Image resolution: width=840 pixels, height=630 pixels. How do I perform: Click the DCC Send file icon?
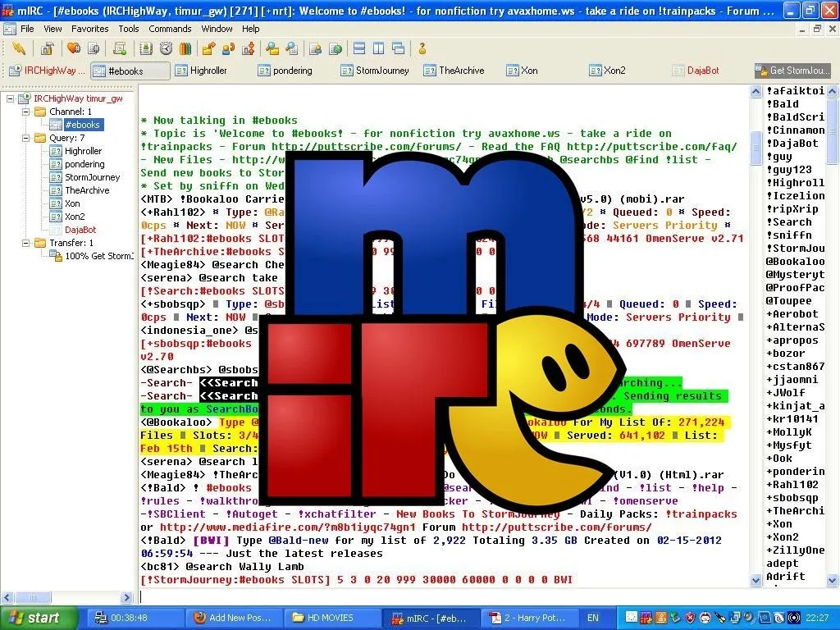tap(209, 48)
